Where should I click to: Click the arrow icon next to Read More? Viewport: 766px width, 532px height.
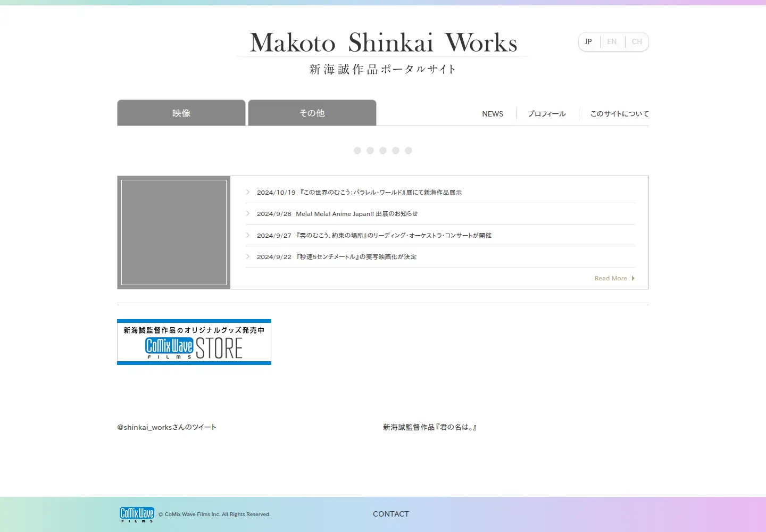tap(633, 278)
